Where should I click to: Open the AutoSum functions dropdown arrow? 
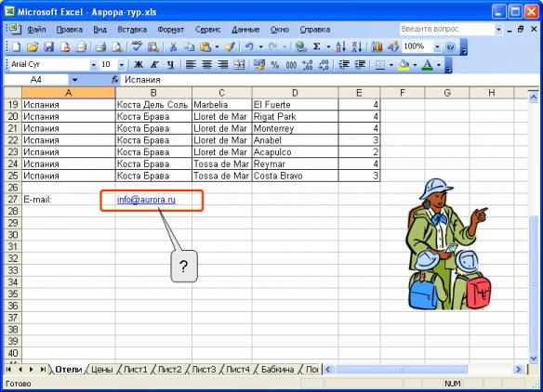point(328,46)
